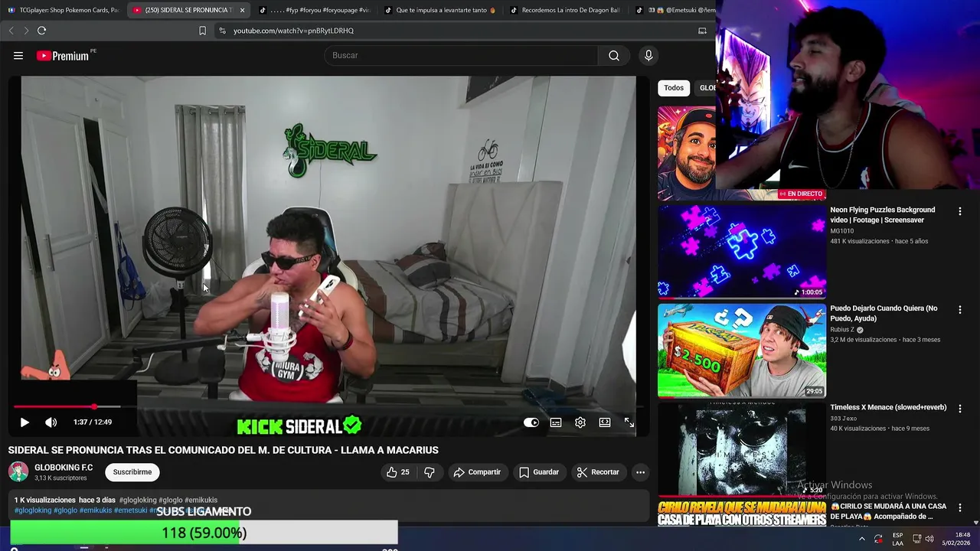
Task: Toggle subtitles in the player
Action: coord(556,422)
